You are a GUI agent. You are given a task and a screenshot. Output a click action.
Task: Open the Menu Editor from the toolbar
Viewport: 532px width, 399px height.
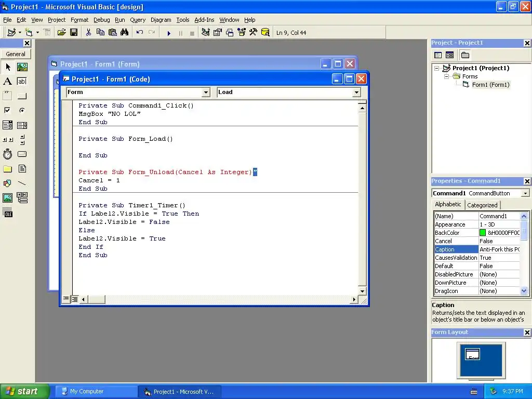(x=47, y=32)
